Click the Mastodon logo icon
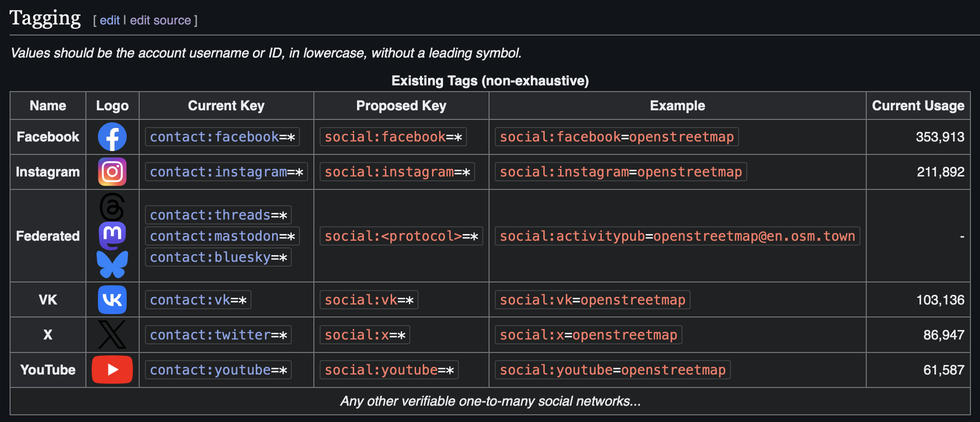Image resolution: width=980 pixels, height=422 pixels. pos(112,235)
